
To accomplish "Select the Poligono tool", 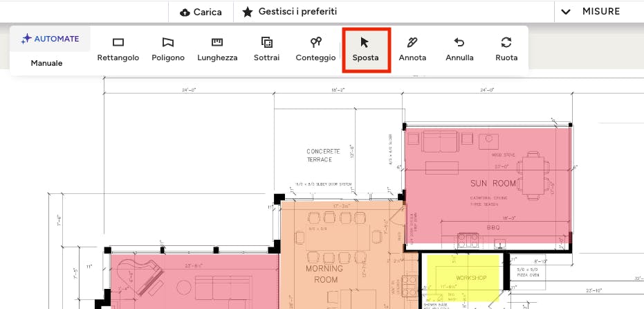I will pos(168,49).
